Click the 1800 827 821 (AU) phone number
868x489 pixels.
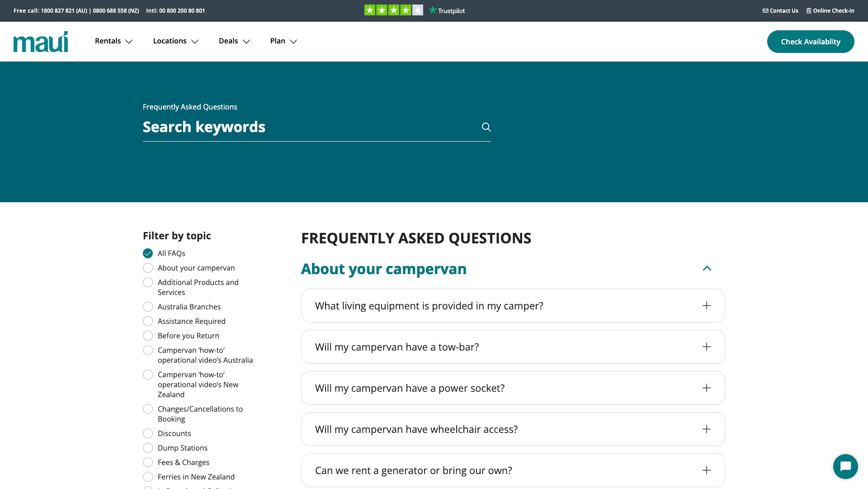coord(64,11)
